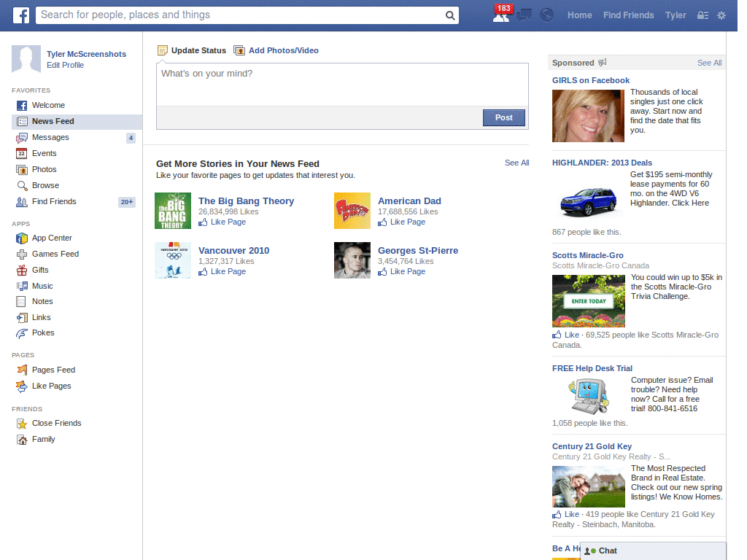Screen dimensions: 747x560
Task: Click the American Dad page thumbnail
Action: coord(352,211)
